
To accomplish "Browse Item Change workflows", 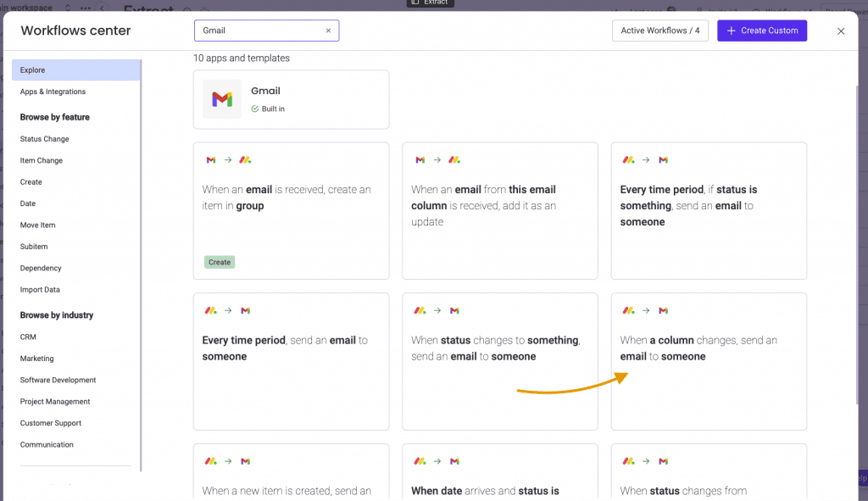I will 41,160.
